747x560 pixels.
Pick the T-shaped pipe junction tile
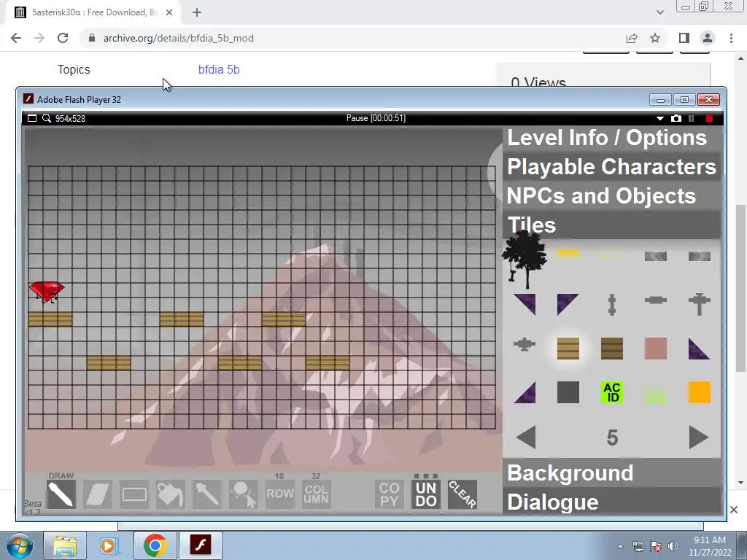tap(700, 304)
